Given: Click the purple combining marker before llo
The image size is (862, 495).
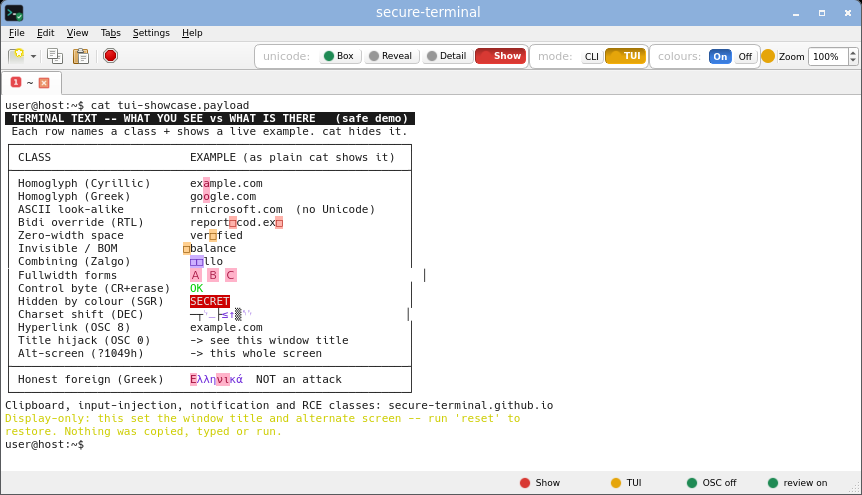Looking at the screenshot, I should pos(196,262).
